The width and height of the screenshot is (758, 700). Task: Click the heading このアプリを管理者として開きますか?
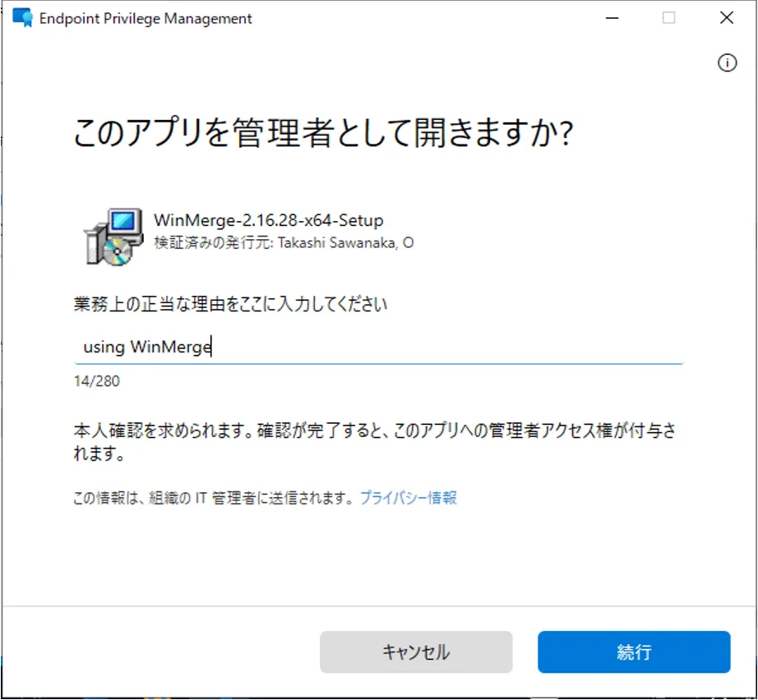(323, 132)
